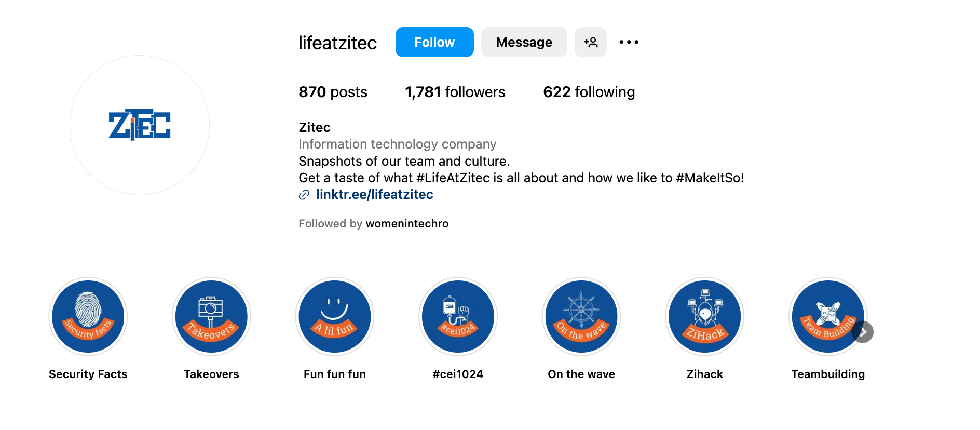The height and width of the screenshot is (430, 980).
Task: Click the suggested accounts icon
Action: click(591, 42)
